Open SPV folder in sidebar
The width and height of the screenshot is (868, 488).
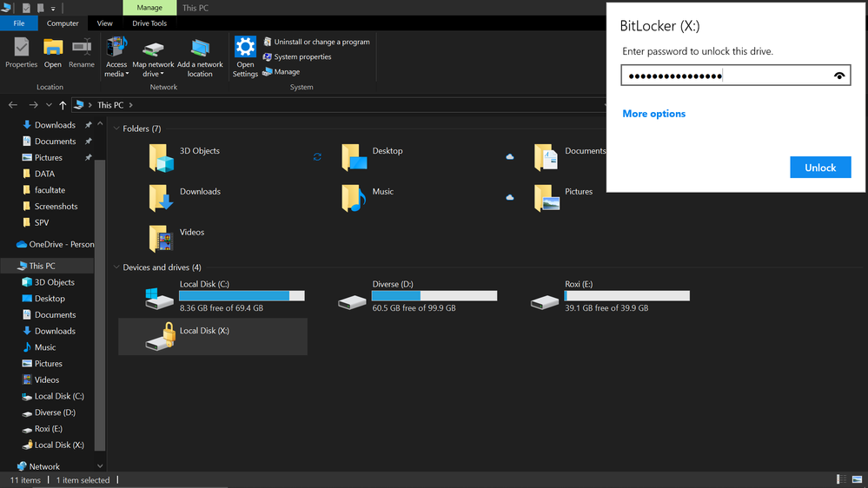tap(42, 222)
